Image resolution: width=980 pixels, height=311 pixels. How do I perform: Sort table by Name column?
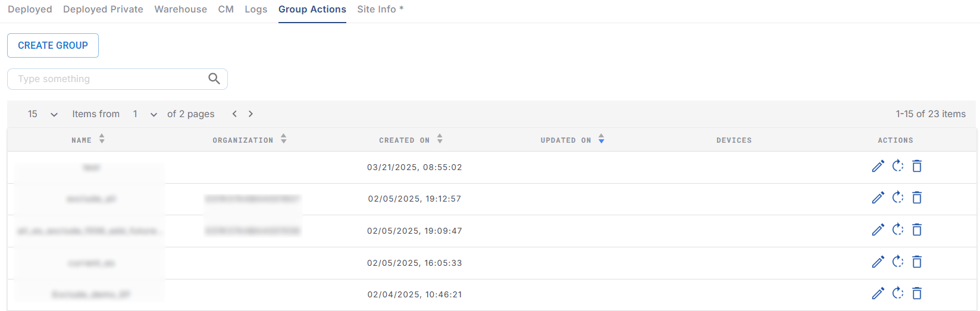(x=102, y=139)
